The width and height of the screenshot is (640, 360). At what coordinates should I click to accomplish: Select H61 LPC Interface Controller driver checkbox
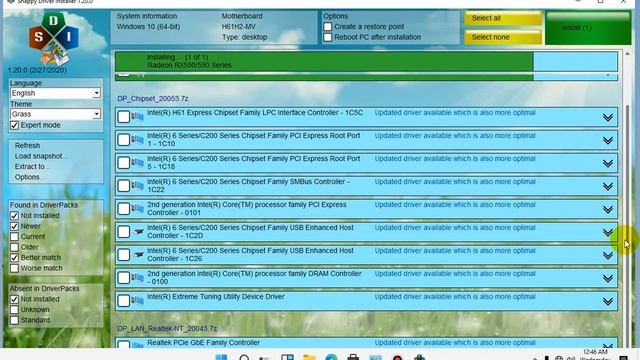point(123,117)
